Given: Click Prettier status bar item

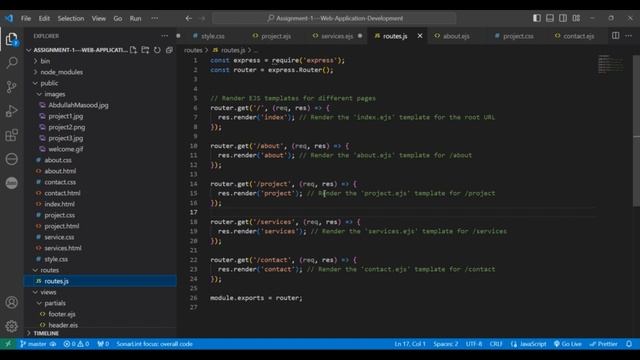Looking at the screenshot, I should (x=604, y=344).
